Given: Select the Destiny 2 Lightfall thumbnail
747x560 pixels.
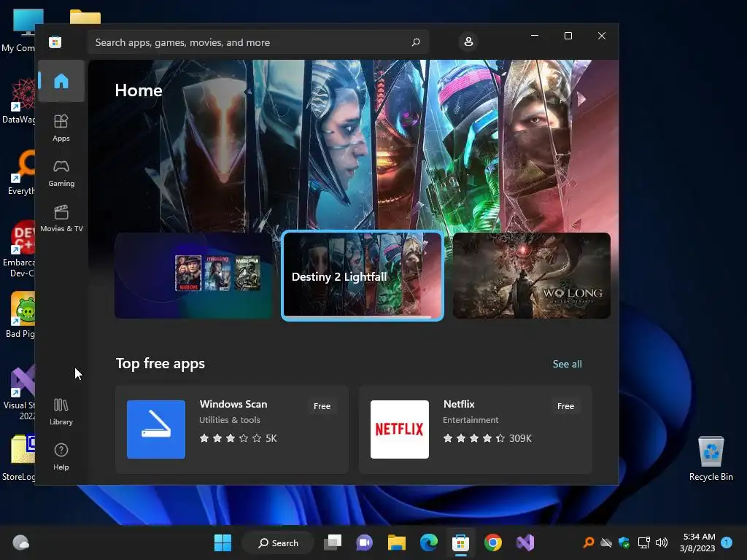Looking at the screenshot, I should click(x=363, y=276).
